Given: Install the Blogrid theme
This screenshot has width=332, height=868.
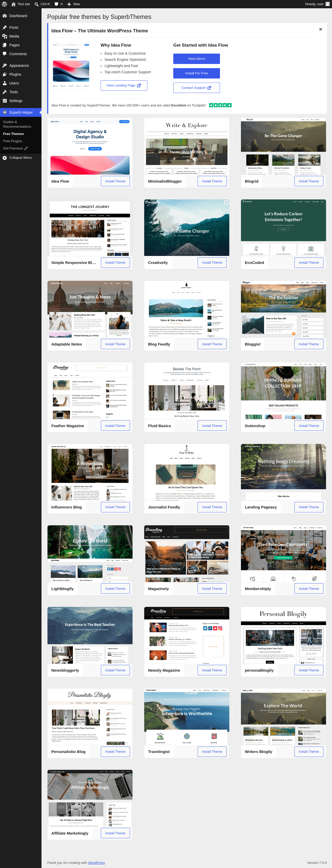Looking at the screenshot, I should [x=309, y=181].
